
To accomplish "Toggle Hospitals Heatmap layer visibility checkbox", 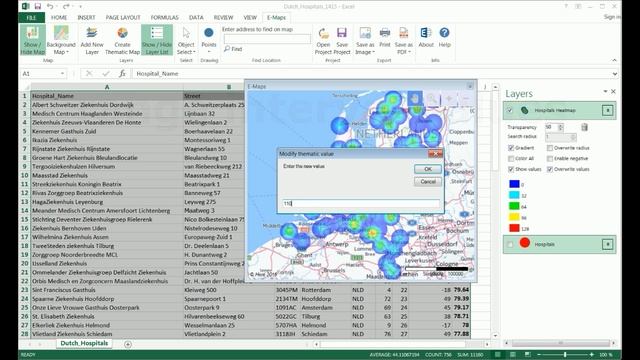I will (x=510, y=110).
